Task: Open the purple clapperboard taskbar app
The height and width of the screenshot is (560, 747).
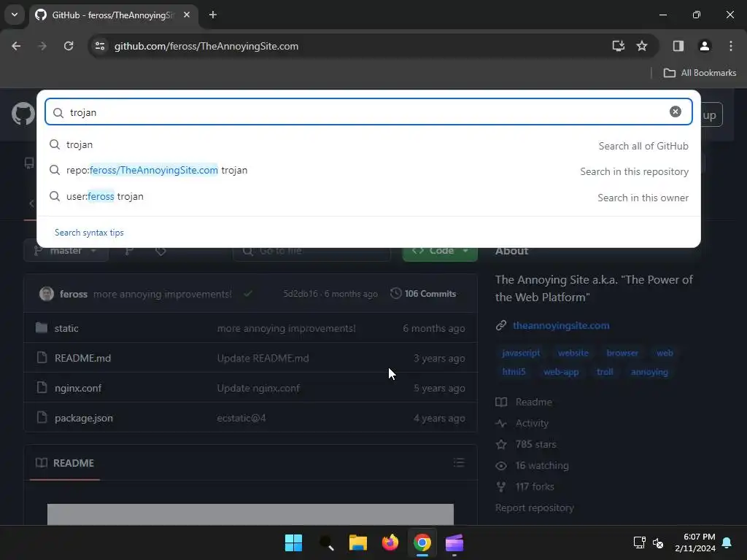Action: coord(454,542)
